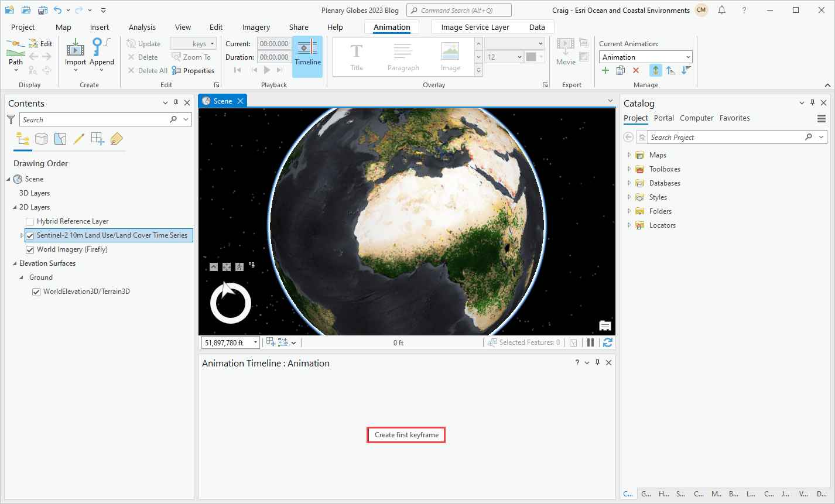The image size is (835, 504).
Task: Switch to the Portal tab in Catalog
Action: (663, 118)
